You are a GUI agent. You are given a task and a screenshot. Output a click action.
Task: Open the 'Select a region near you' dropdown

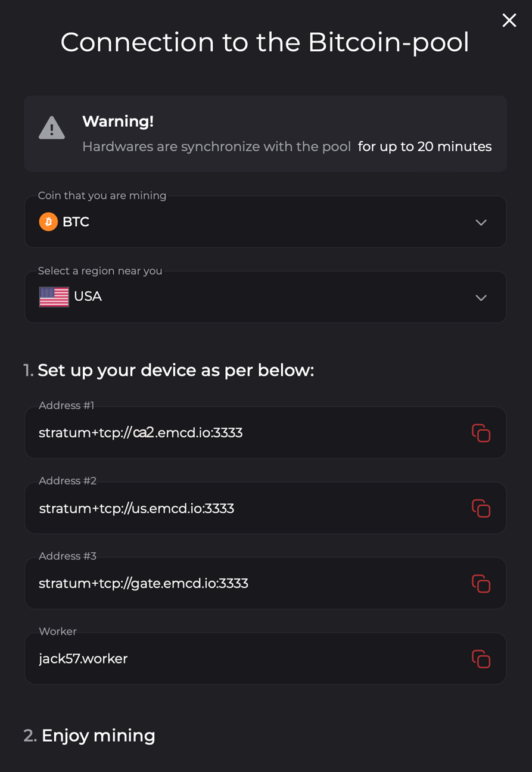265,297
